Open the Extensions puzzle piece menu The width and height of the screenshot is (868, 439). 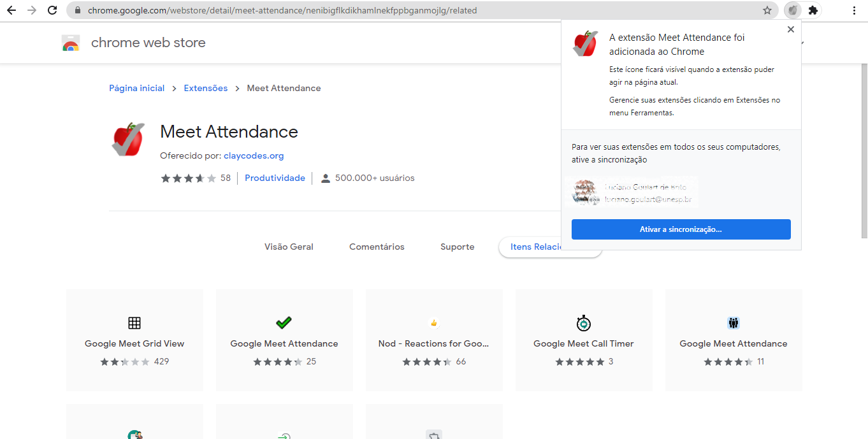point(813,10)
